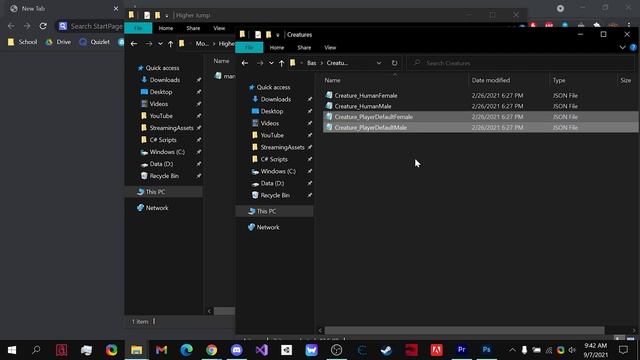Open Windows (C:) in Creatures sidebar
This screenshot has height=360, width=640.
[x=273, y=171]
